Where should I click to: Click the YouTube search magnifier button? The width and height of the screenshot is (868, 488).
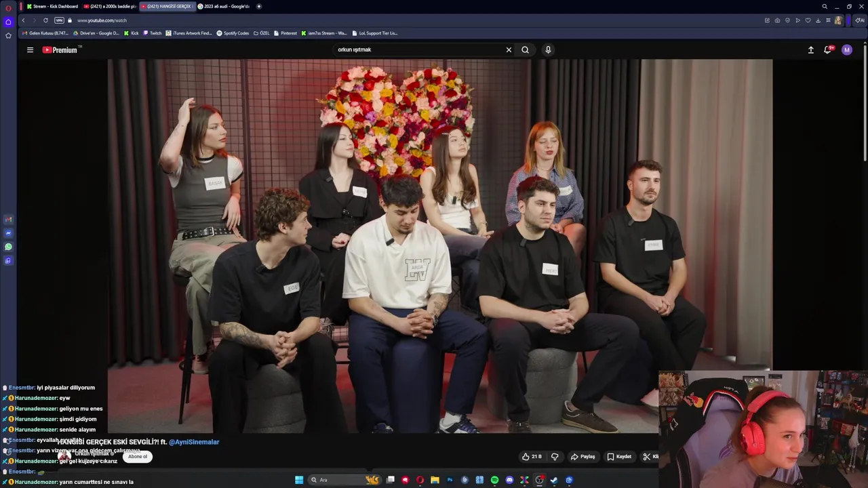(x=525, y=49)
